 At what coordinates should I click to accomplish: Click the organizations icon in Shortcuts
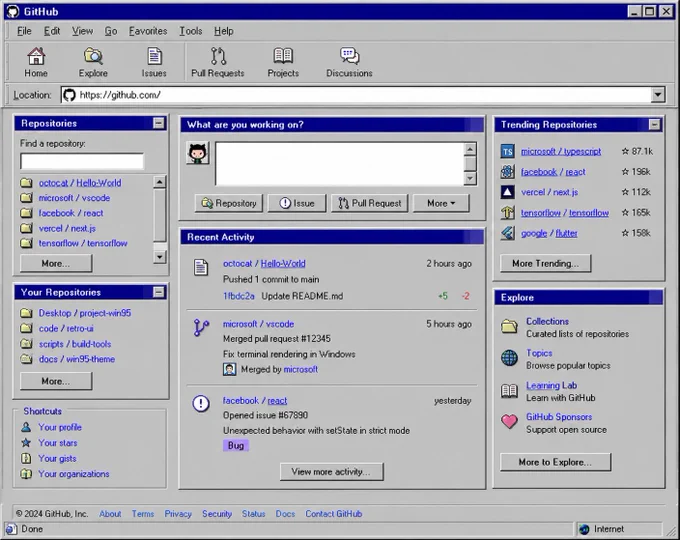click(26, 474)
